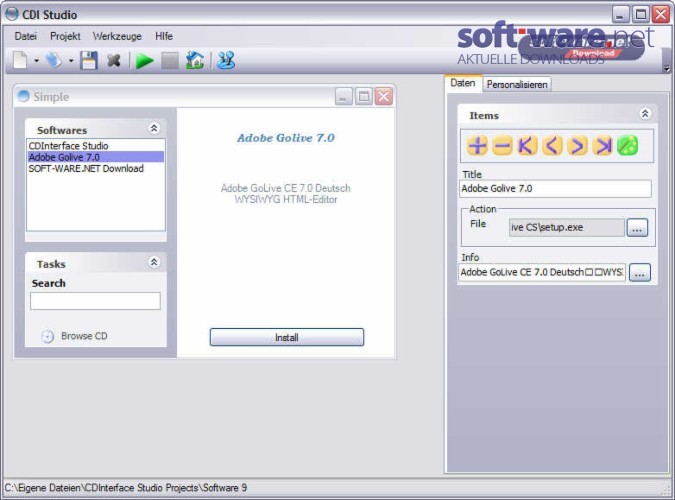675x500 pixels.
Task: Click the X tools toolbar icon
Action: coord(114,60)
